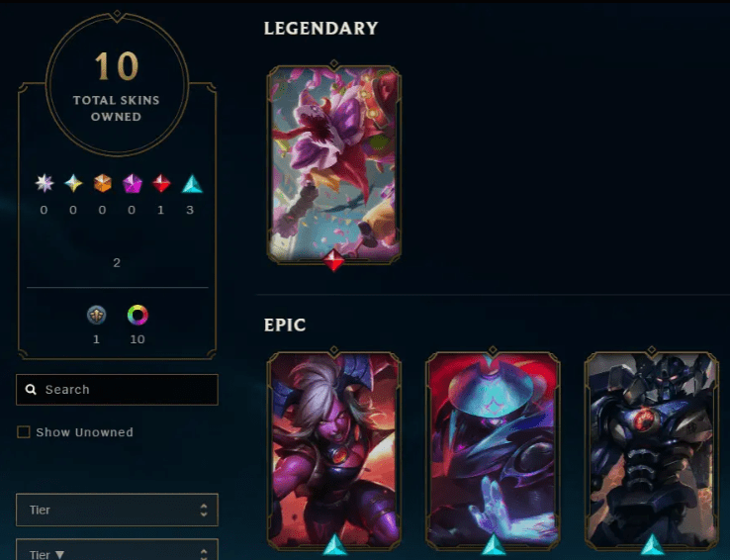Select the Ultimate tier gold star icon
The image size is (730, 560).
tap(73, 183)
